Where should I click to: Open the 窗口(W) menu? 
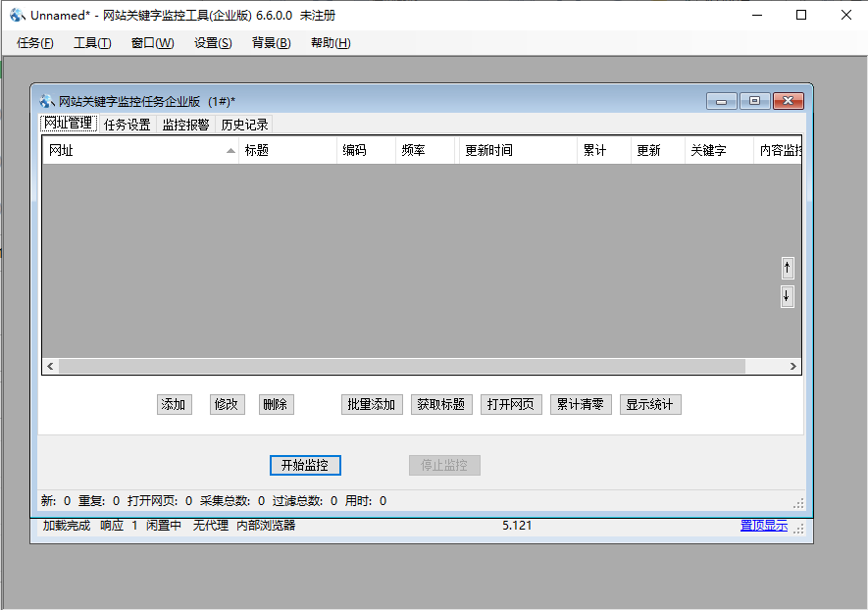[152, 42]
